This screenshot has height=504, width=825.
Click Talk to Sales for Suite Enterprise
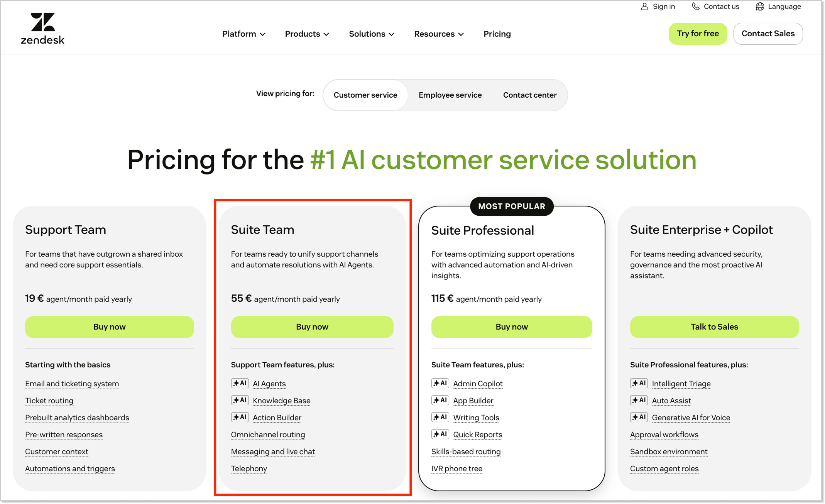click(714, 327)
